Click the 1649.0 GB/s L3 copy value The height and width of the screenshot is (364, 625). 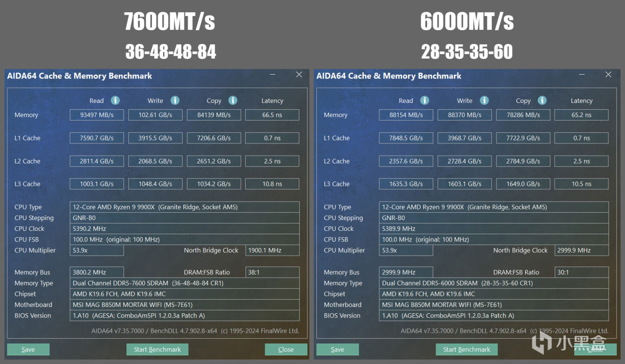(523, 184)
